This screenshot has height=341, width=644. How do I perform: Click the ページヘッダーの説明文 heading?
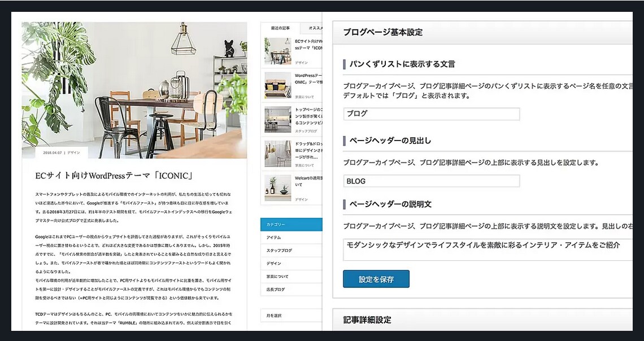coord(390,204)
